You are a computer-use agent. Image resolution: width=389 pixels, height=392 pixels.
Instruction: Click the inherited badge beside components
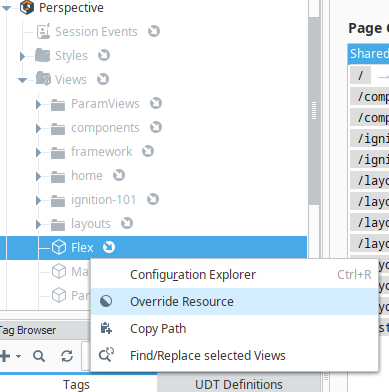[156, 127]
